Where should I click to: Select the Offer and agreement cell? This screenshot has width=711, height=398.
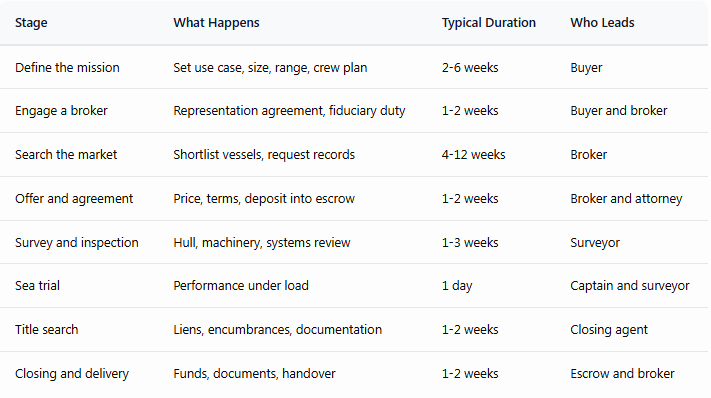(x=74, y=199)
